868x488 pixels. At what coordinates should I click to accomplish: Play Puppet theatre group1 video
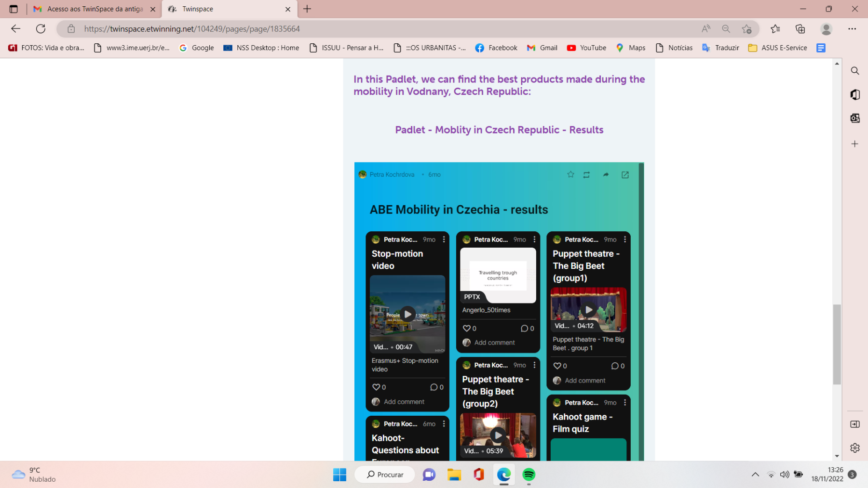[588, 310]
